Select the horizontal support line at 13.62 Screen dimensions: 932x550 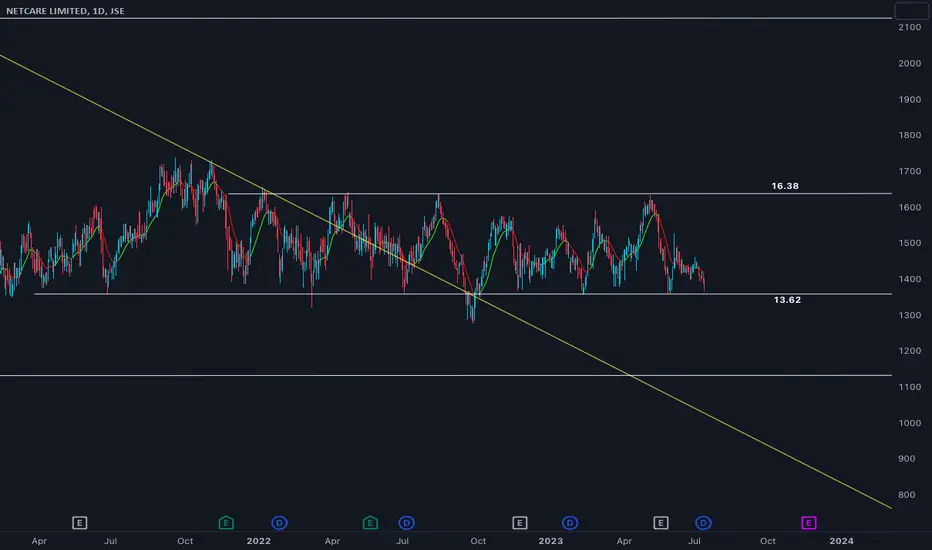pos(464,294)
